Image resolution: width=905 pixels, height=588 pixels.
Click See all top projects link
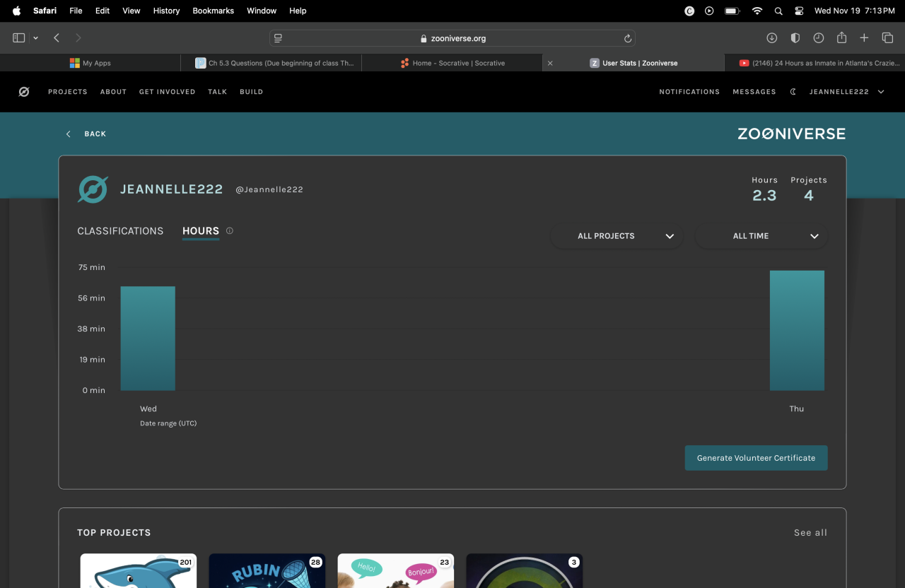coord(810,533)
